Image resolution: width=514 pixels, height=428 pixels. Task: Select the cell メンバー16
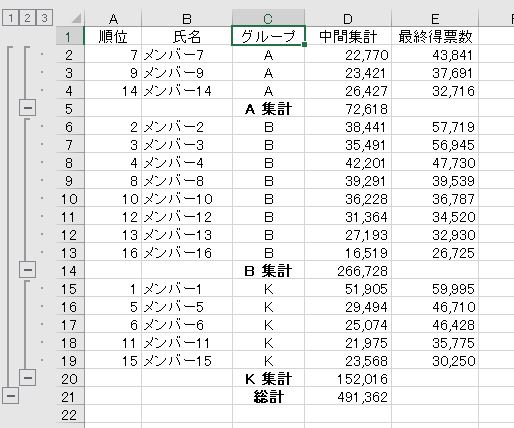click(187, 252)
